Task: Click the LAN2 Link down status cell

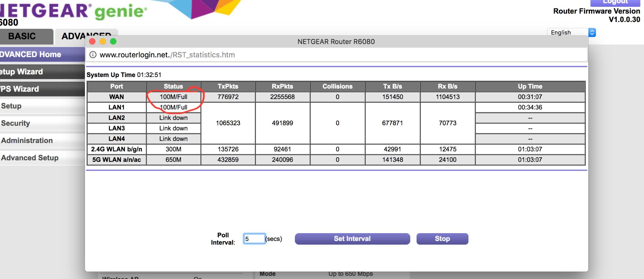Action: (173, 118)
